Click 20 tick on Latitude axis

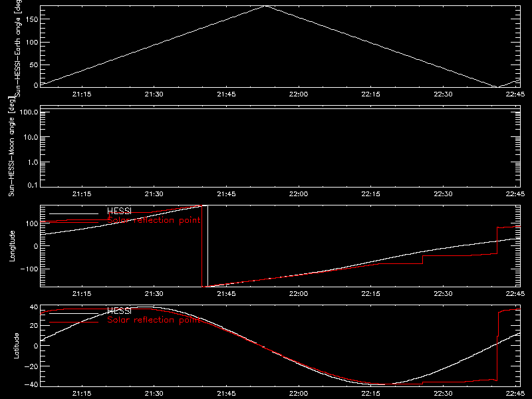coord(34,326)
